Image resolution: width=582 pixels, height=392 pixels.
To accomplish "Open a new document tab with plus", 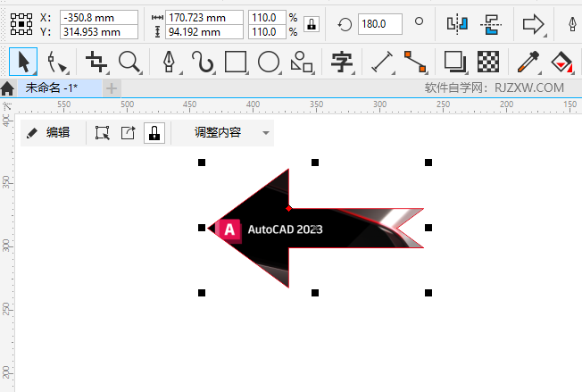I will (x=112, y=88).
